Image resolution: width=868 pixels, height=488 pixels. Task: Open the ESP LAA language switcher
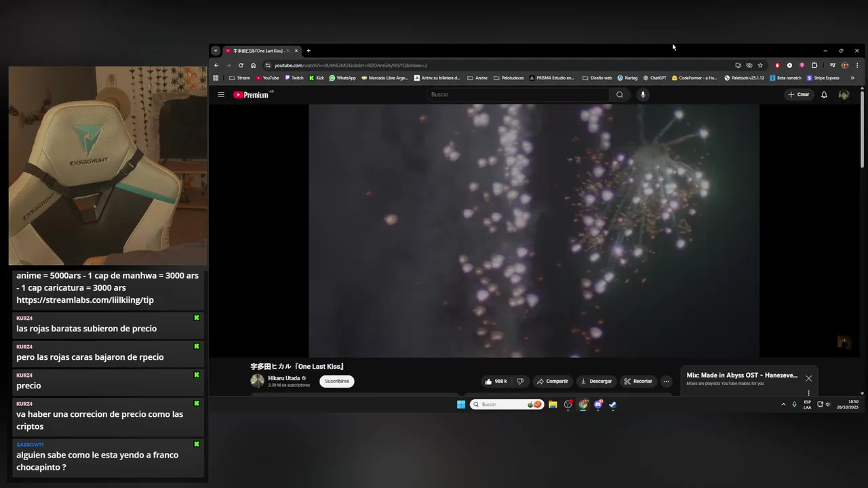(807, 405)
